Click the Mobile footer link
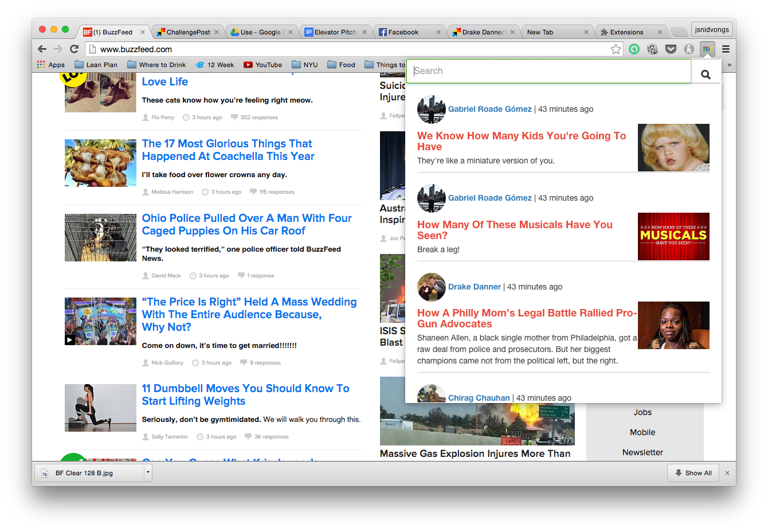 [x=642, y=432]
